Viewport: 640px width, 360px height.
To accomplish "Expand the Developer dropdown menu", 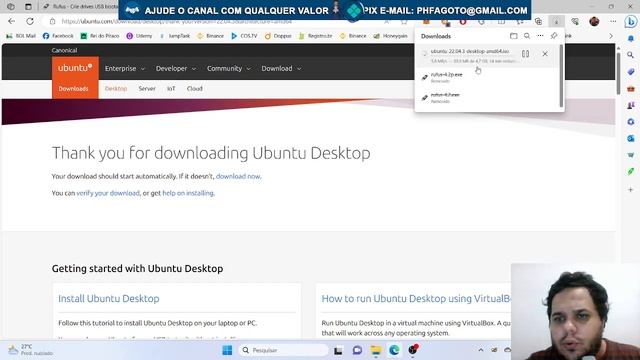I will pyautogui.click(x=176, y=69).
